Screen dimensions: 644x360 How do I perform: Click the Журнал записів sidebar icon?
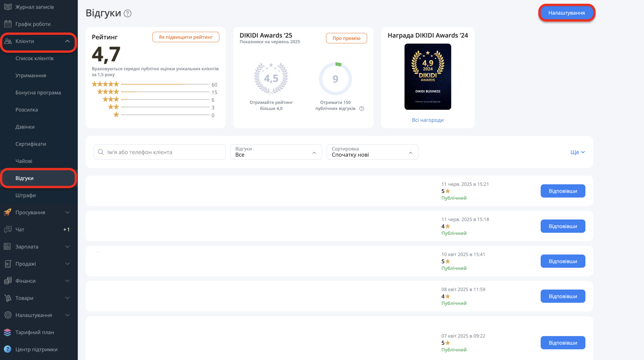(x=8, y=7)
